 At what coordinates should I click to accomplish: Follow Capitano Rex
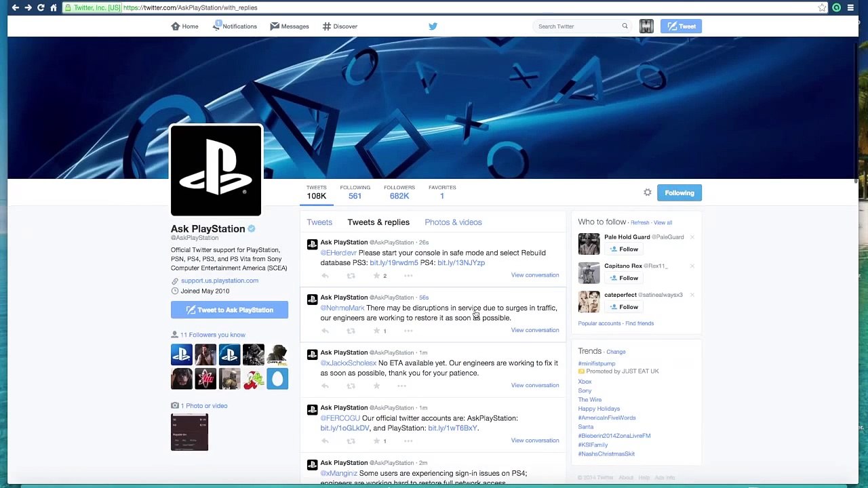pos(624,278)
